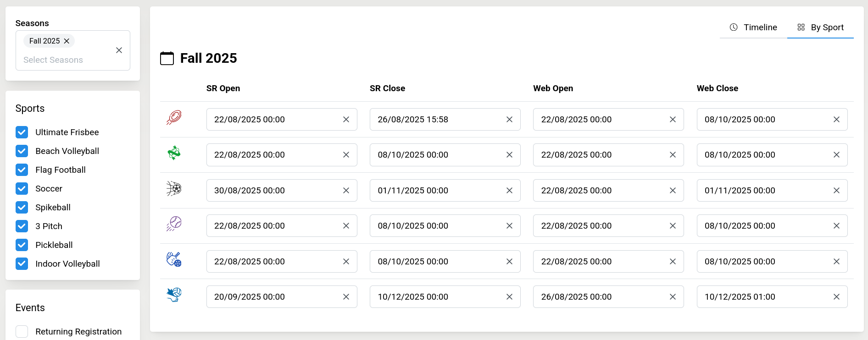Uncheck the 3 Pitch checkbox
Image resolution: width=868 pixels, height=340 pixels.
(x=22, y=226)
